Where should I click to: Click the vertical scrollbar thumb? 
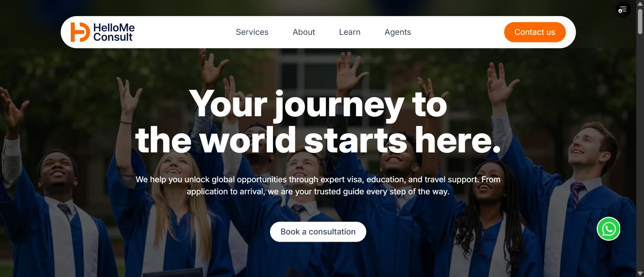point(640,21)
